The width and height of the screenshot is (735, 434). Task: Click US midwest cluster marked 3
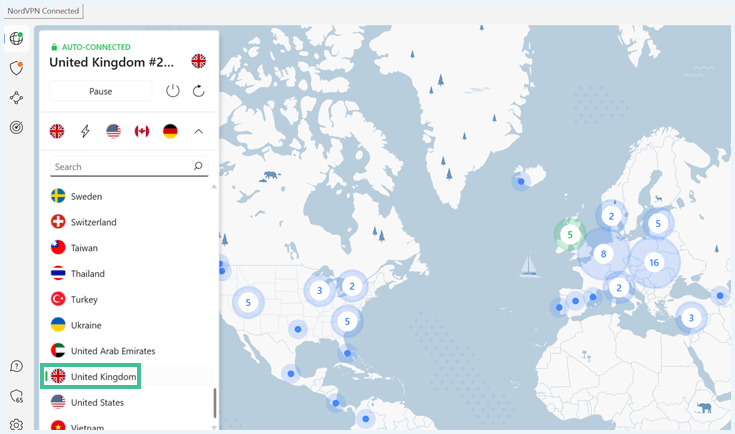(320, 291)
